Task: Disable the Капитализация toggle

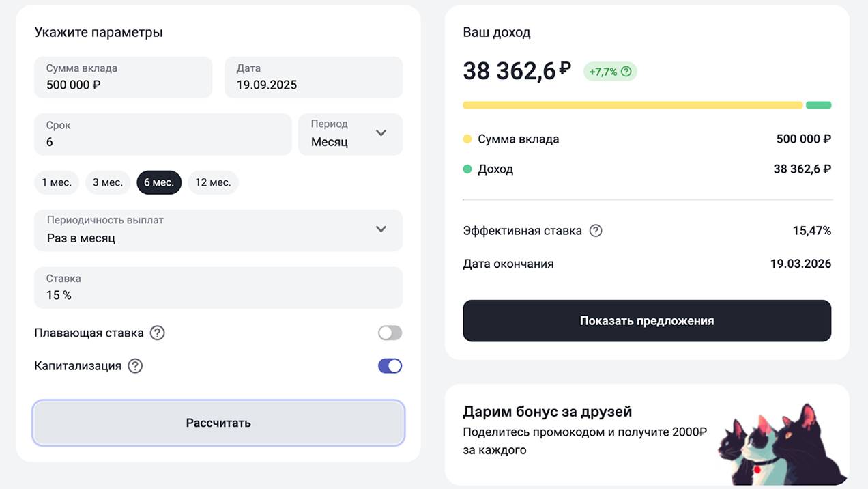Action: pyautogui.click(x=390, y=365)
